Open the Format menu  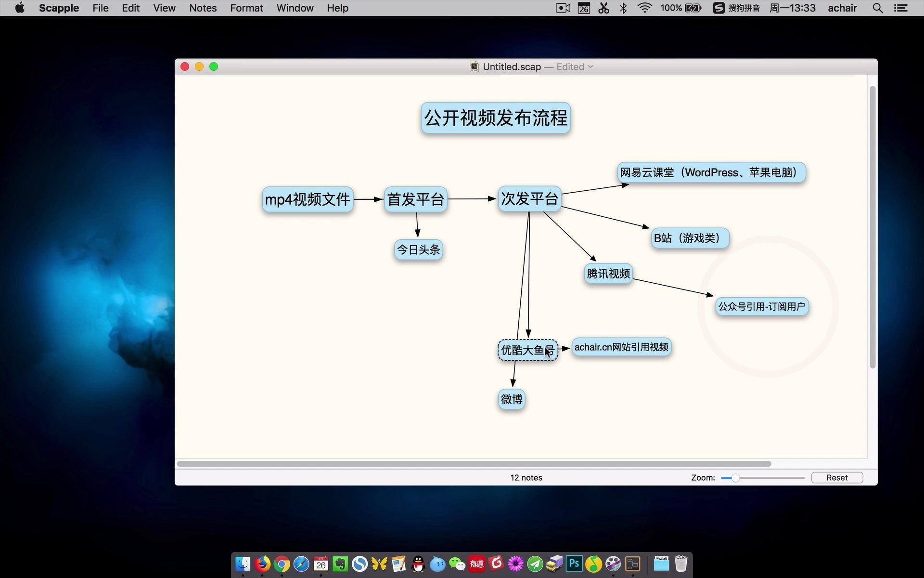coord(246,8)
